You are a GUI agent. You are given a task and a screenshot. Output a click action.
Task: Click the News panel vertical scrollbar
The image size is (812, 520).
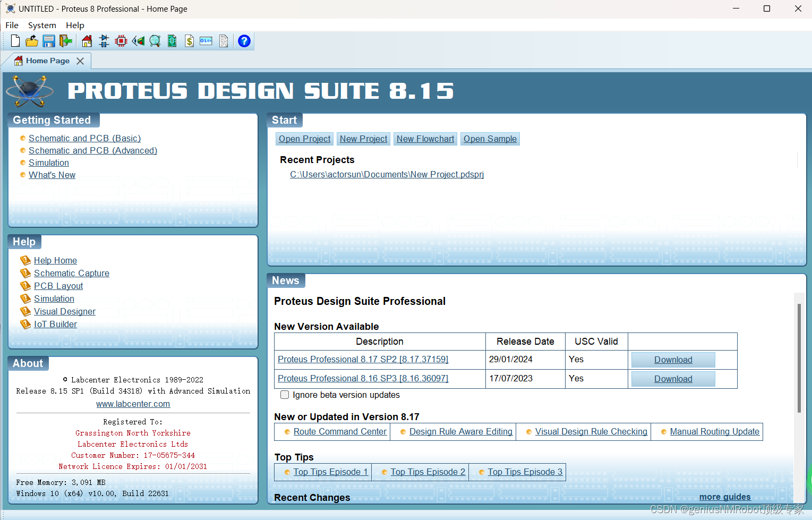tap(799, 358)
